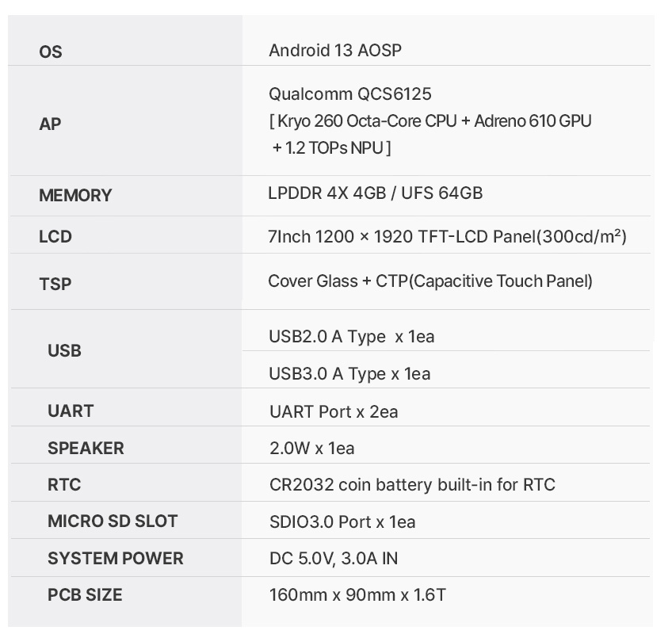Screen dimensions: 672x638
Task: Click the USB3.0 A Type entry
Action: [349, 374]
